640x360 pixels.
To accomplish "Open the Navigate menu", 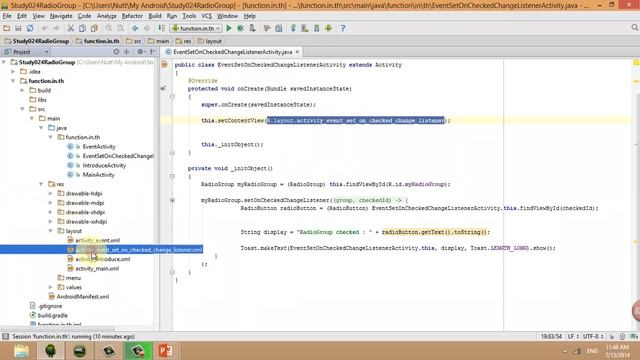I will click(61, 16).
